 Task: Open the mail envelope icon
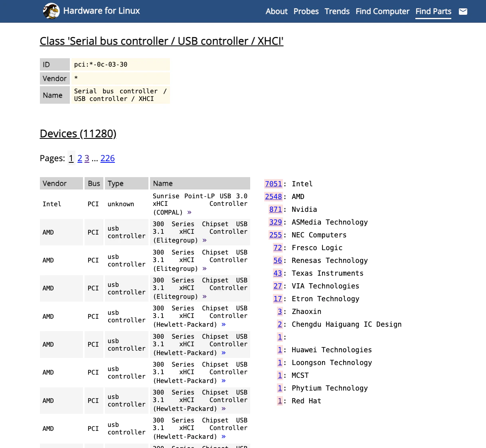point(463,12)
